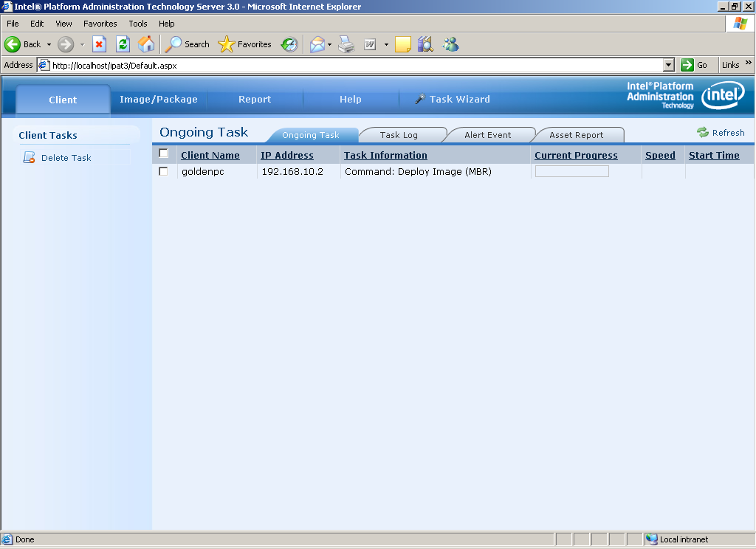This screenshot has width=756, height=549.
Task: Edit page with the Word icon
Action: click(x=370, y=44)
